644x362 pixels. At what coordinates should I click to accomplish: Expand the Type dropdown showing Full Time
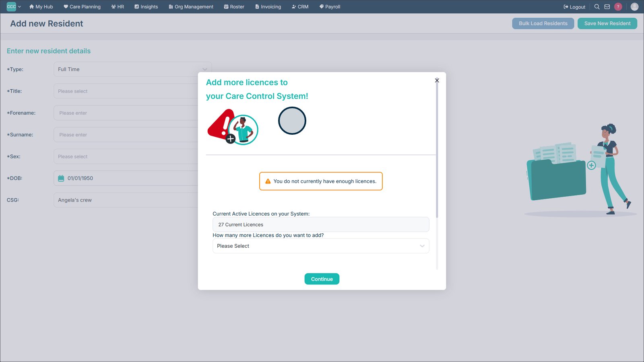click(x=132, y=69)
